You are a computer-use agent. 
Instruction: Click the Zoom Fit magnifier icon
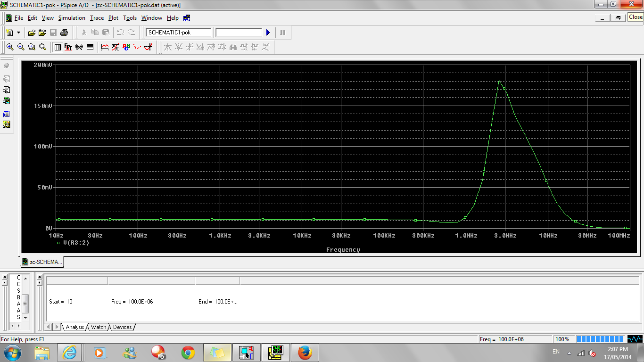[42, 47]
